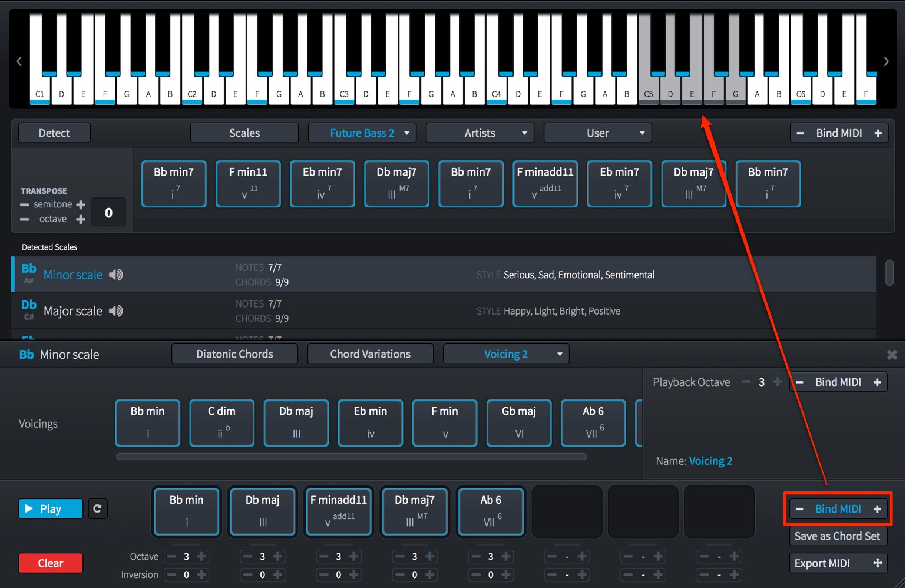Click the Voicing 2 name link
Viewport: 906px width, 588px height.
710,461
